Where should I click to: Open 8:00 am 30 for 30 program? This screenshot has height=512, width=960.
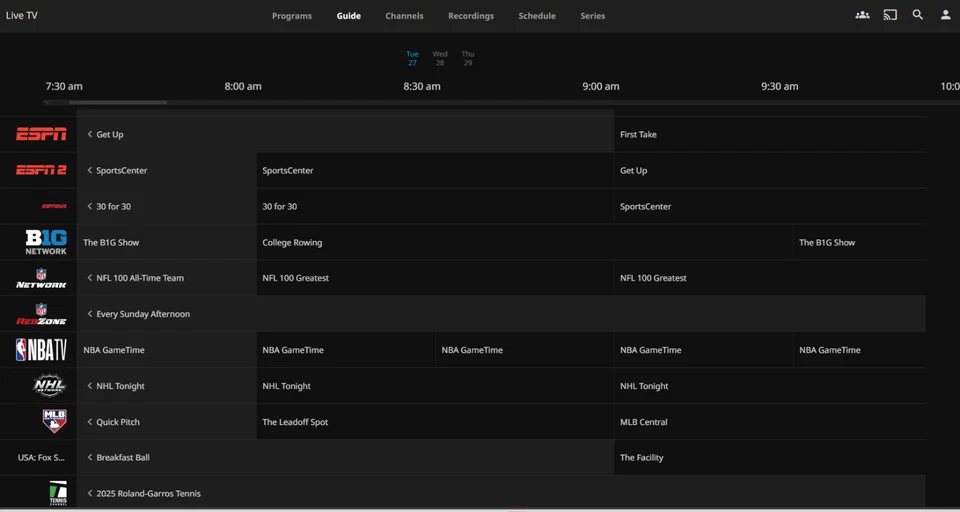(x=435, y=206)
